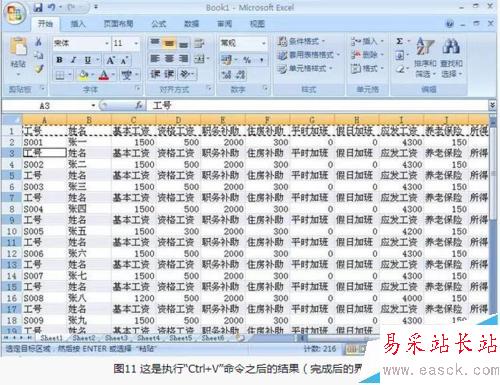Click top align icon
The height and width of the screenshot is (385, 500).
point(155,43)
